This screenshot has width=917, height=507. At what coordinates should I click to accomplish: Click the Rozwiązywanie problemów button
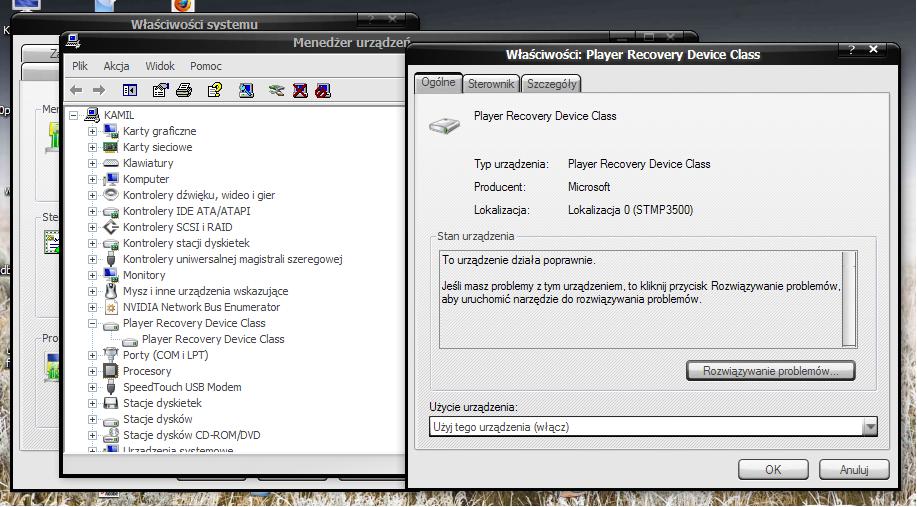[770, 371]
